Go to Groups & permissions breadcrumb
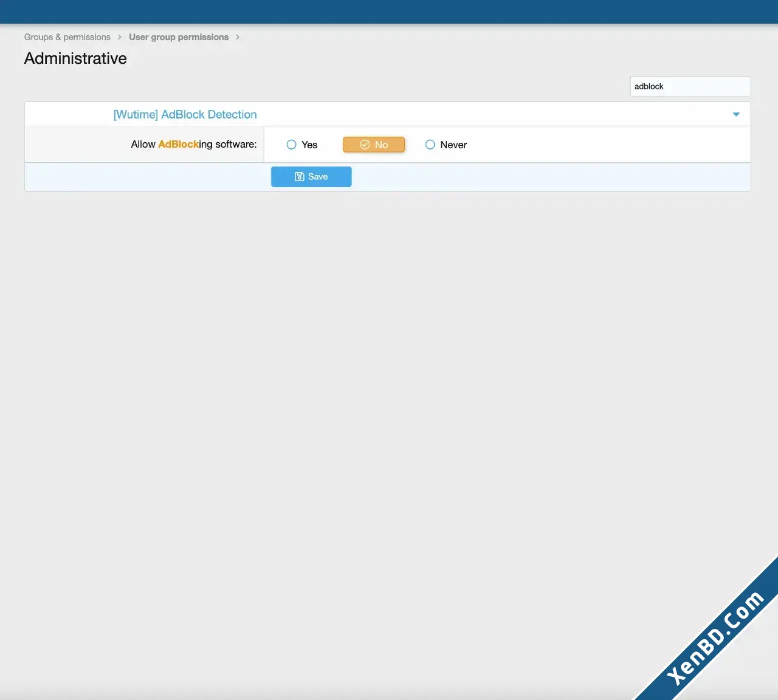 click(67, 37)
